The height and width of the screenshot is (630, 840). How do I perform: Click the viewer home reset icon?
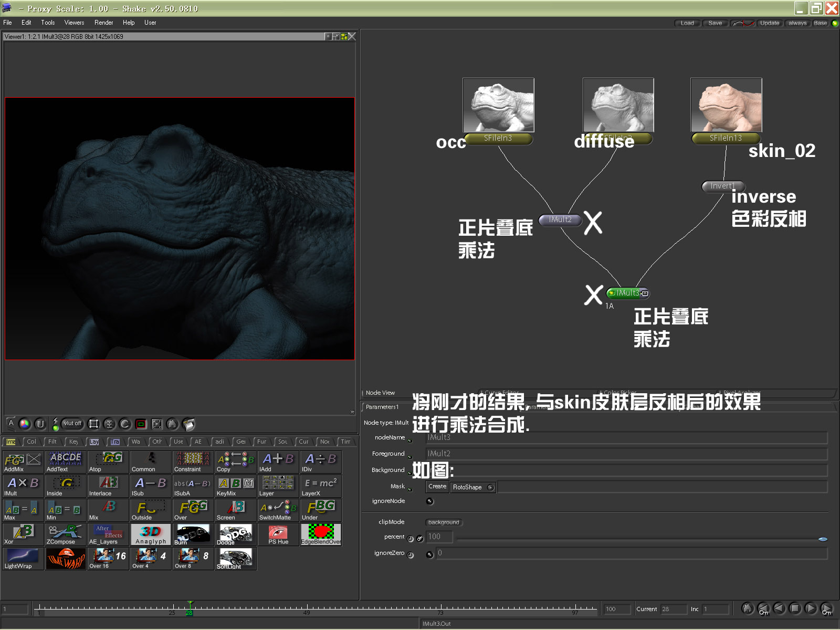172,424
